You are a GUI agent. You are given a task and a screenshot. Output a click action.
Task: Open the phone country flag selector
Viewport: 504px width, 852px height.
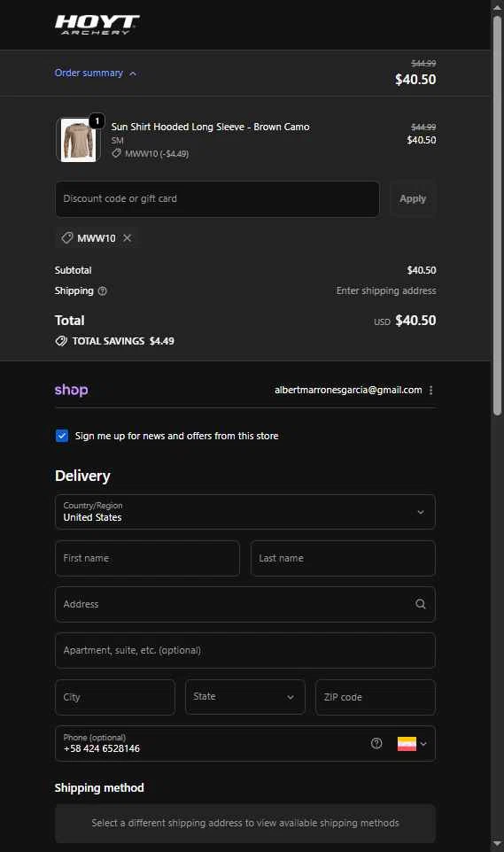(x=412, y=743)
